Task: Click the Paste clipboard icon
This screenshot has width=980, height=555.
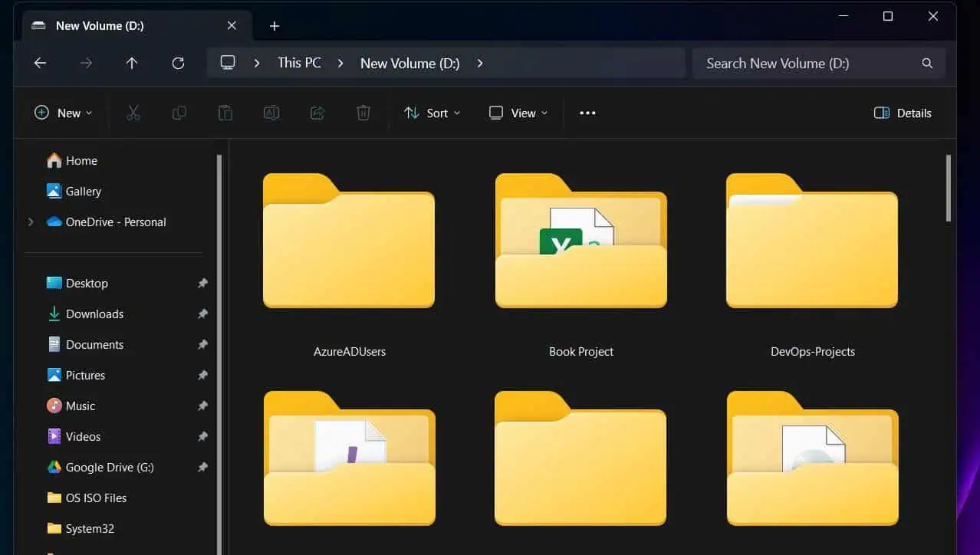Action: pos(225,113)
